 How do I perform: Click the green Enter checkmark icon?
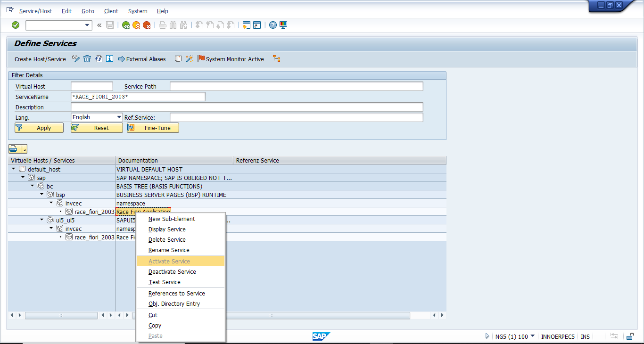[16, 25]
